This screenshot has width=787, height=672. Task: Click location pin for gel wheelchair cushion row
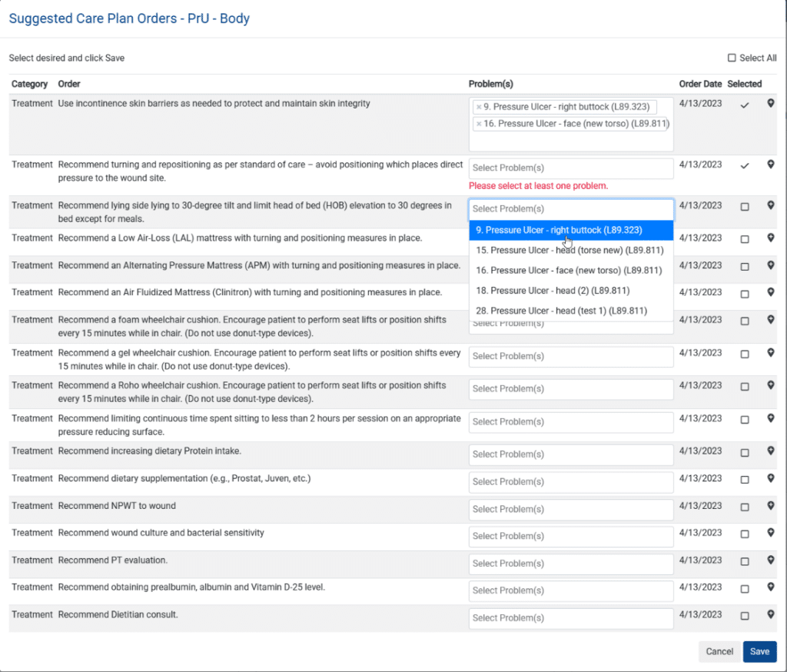(x=770, y=353)
